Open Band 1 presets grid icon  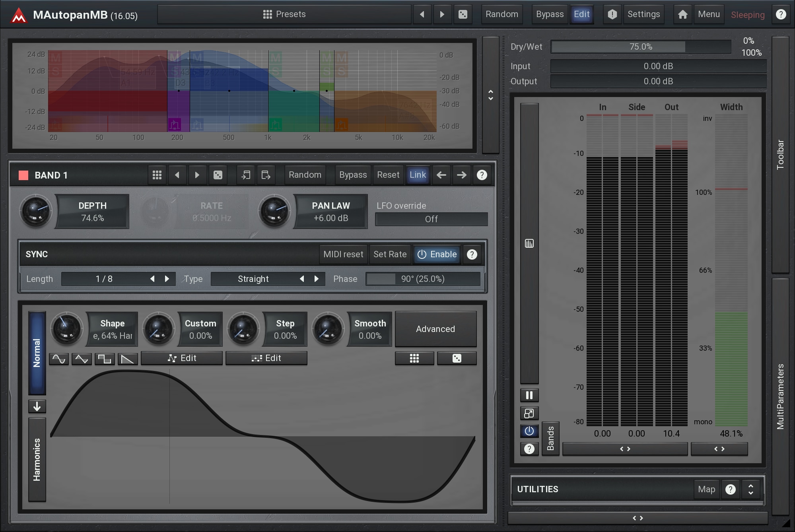click(157, 175)
